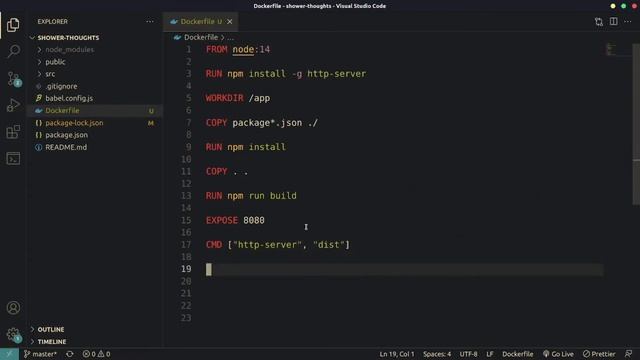
Task: Click the notifications icon in status bar
Action: point(629,354)
